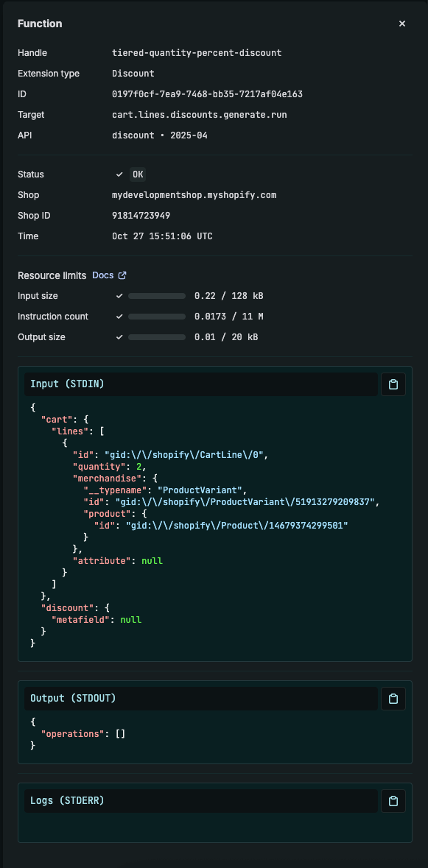Select the handle tiered-quantity-percent-discount
This screenshot has height=868, width=428.
coord(197,53)
